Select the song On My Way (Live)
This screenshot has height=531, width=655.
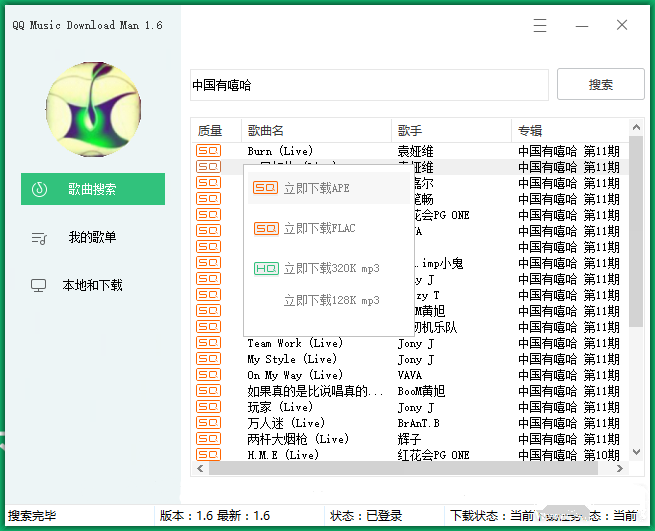(295, 375)
